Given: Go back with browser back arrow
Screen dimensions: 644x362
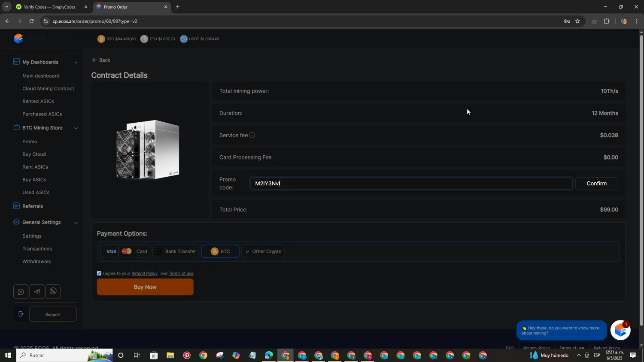Looking at the screenshot, I should pos(7,21).
